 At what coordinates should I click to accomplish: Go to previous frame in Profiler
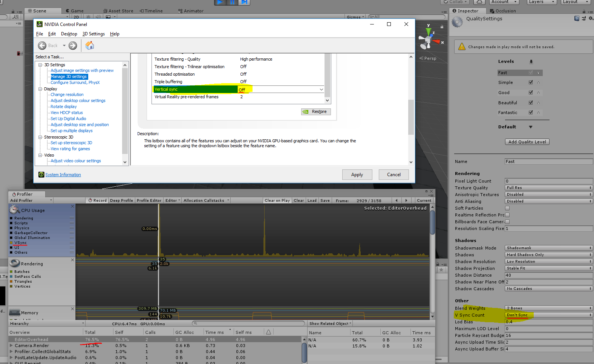(397, 201)
